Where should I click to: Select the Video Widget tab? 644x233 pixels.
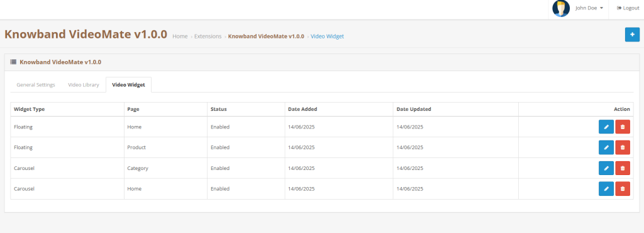tap(128, 84)
